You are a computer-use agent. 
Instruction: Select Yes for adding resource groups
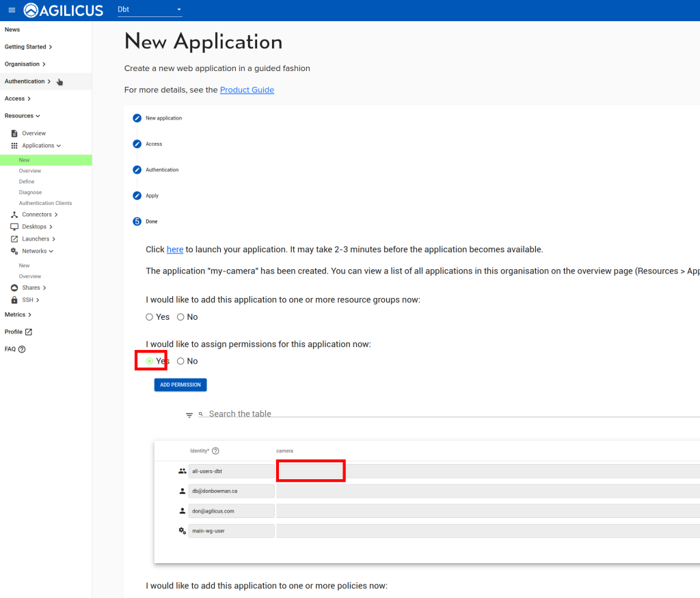149,317
